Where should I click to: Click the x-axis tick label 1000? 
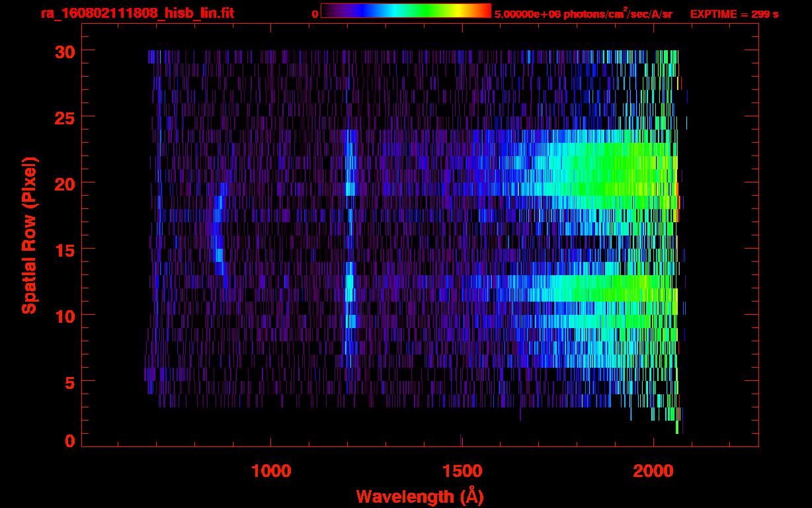(271, 471)
